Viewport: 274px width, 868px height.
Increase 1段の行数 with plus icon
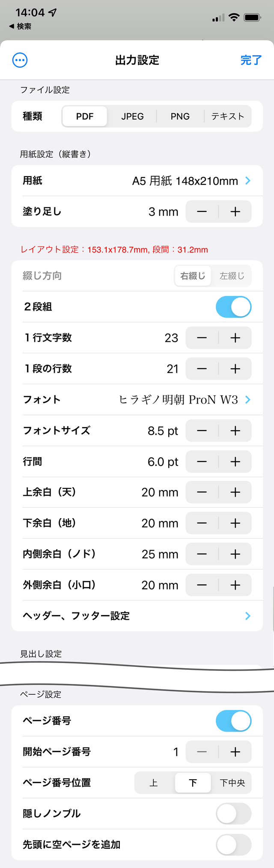tap(235, 369)
